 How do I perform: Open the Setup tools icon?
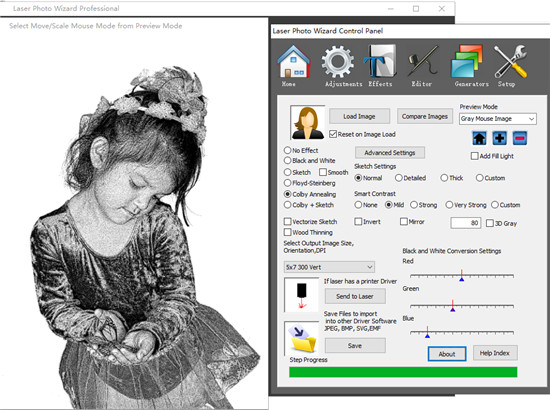point(510,61)
